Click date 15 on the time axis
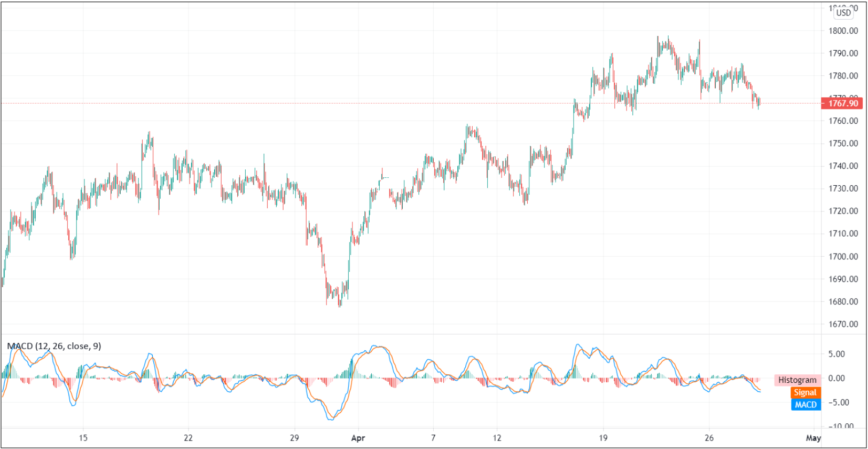Viewport: 868px width, 449px height. pos(83,438)
